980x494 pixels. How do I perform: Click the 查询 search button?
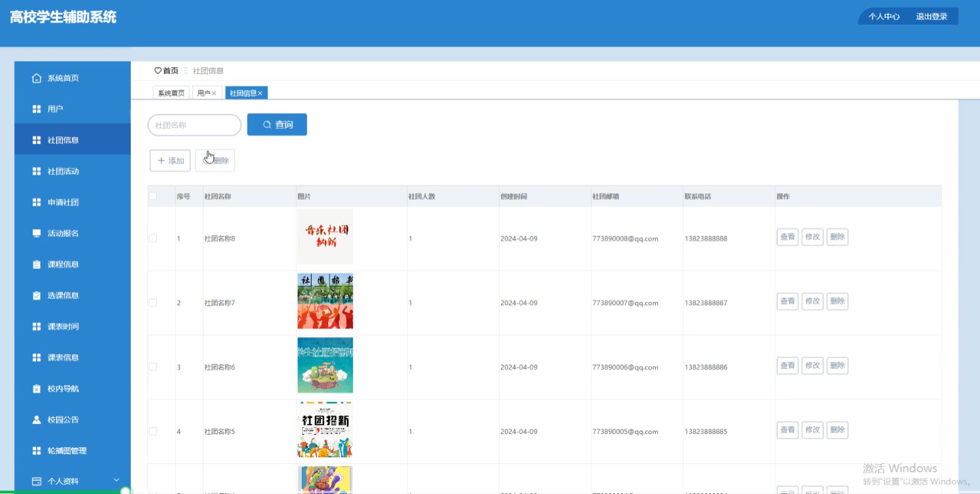pos(277,125)
